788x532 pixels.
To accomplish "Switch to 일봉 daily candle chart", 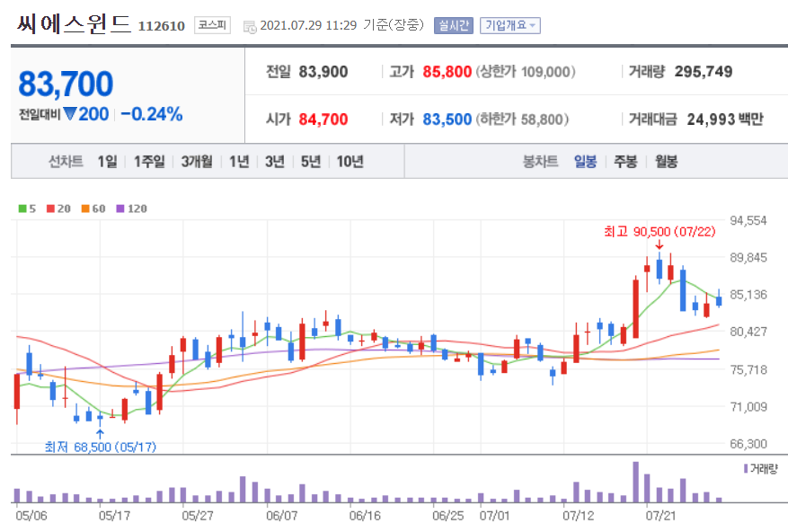I will tap(586, 162).
